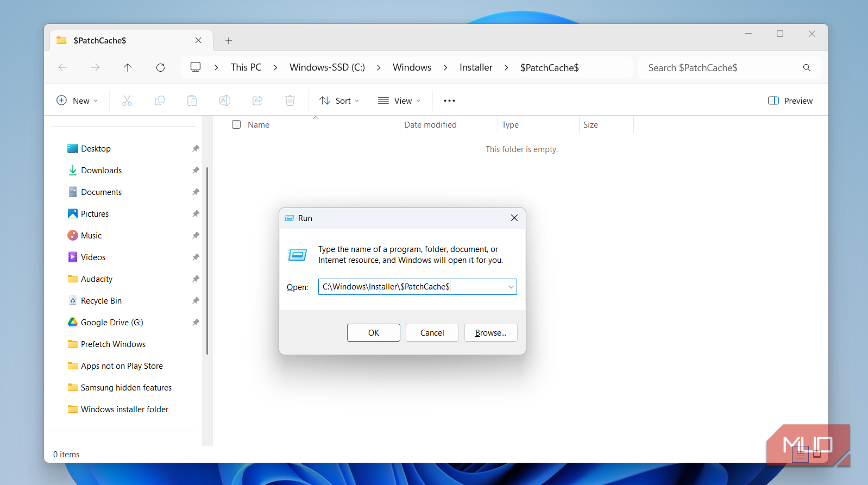Expand chevron after Windows breadcrumb

pos(445,67)
